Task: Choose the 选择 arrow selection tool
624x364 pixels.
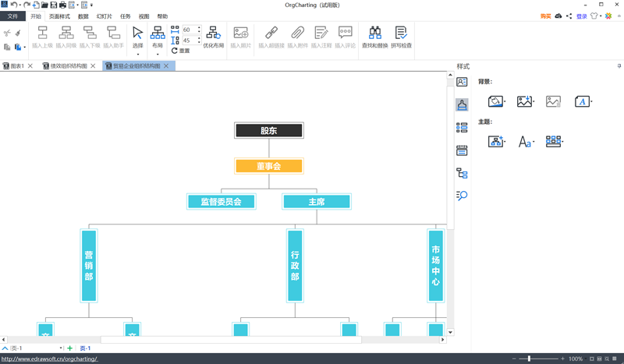Action: (x=138, y=37)
